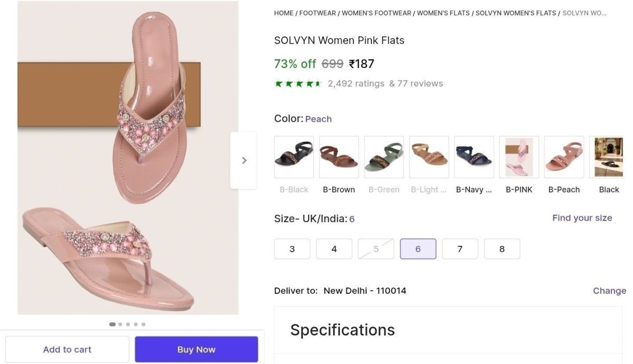The height and width of the screenshot is (364, 633).
Task: Open the Find your size guide
Action: click(x=582, y=217)
